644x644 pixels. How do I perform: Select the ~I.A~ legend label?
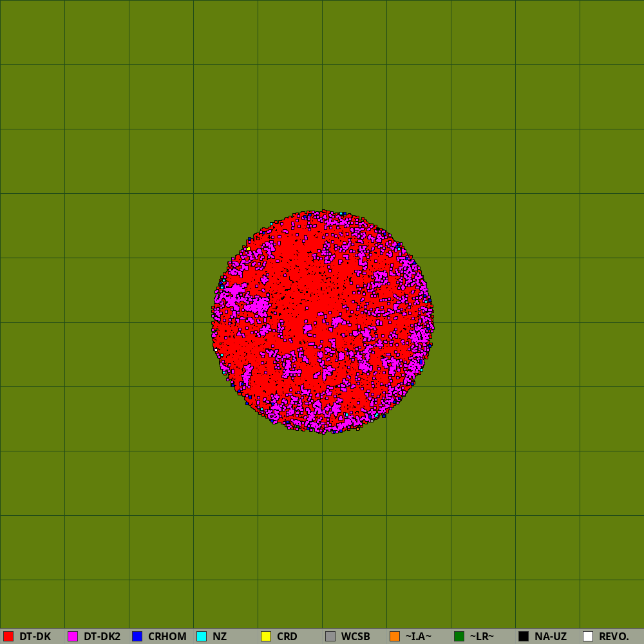pyautogui.click(x=419, y=637)
